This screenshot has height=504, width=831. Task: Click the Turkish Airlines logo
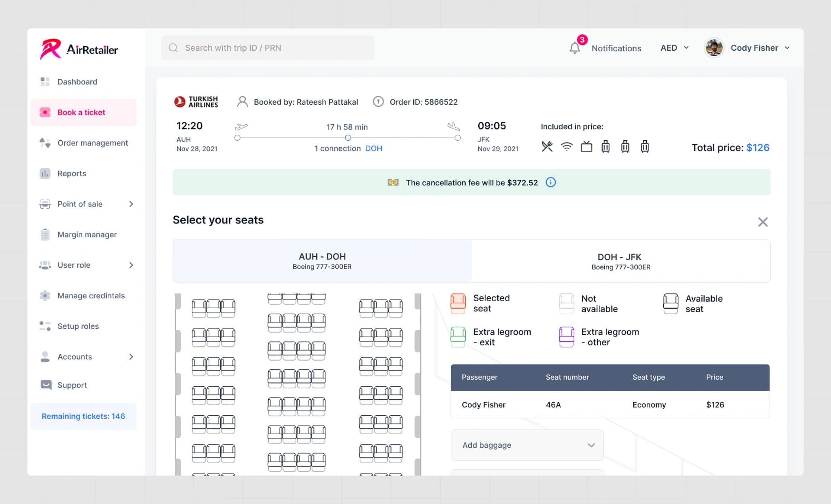click(x=196, y=102)
